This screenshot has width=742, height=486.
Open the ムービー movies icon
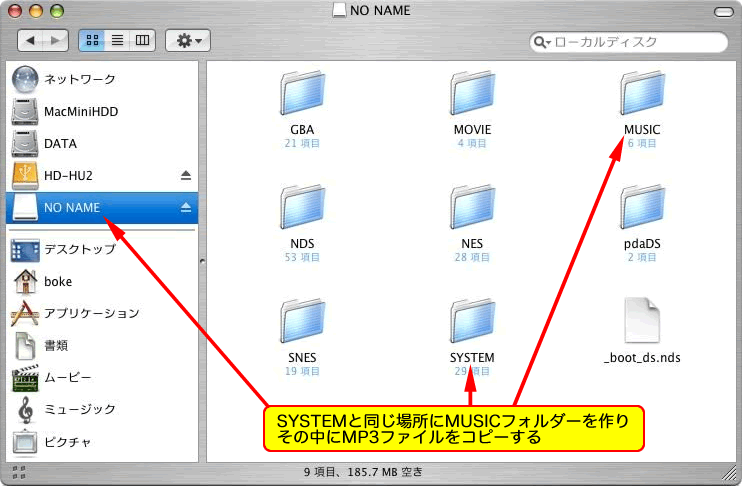pyautogui.click(x=25, y=378)
